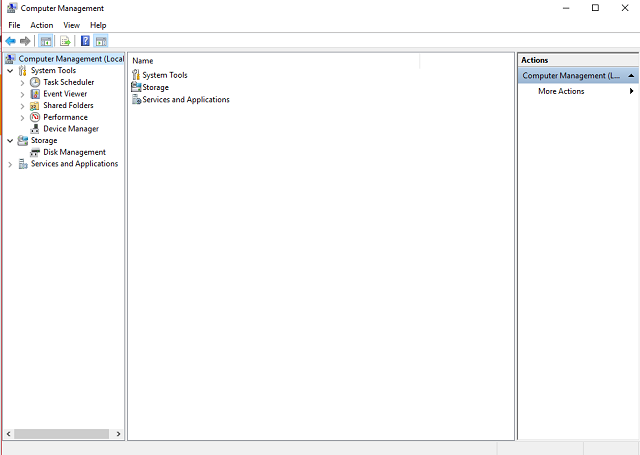Click tree pane scrollbar left arrow

click(8, 434)
